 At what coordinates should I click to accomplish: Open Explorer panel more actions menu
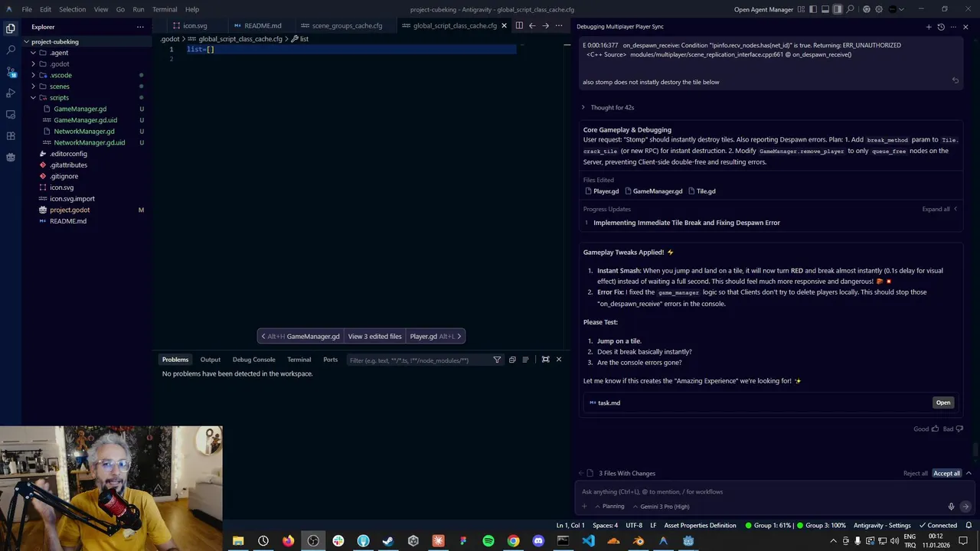coord(140,27)
